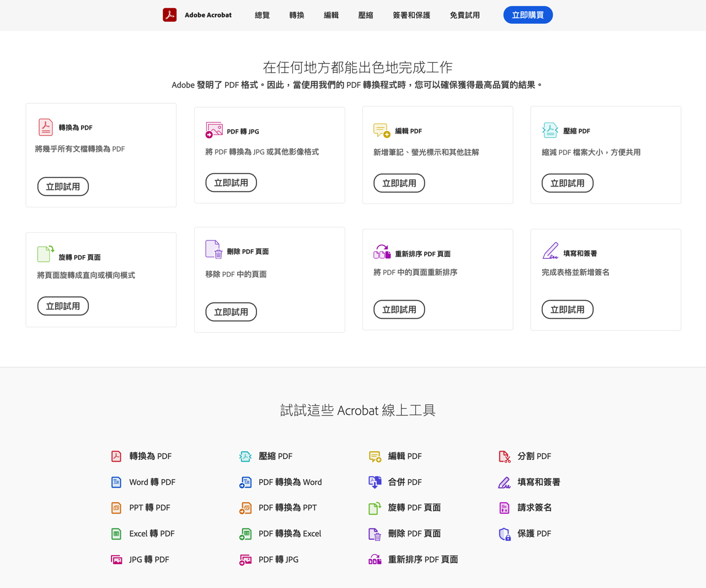Click the icon beside 旋轉 PDF 頁面 in tools list
Screen dimensions: 706x588
[x=375, y=507]
